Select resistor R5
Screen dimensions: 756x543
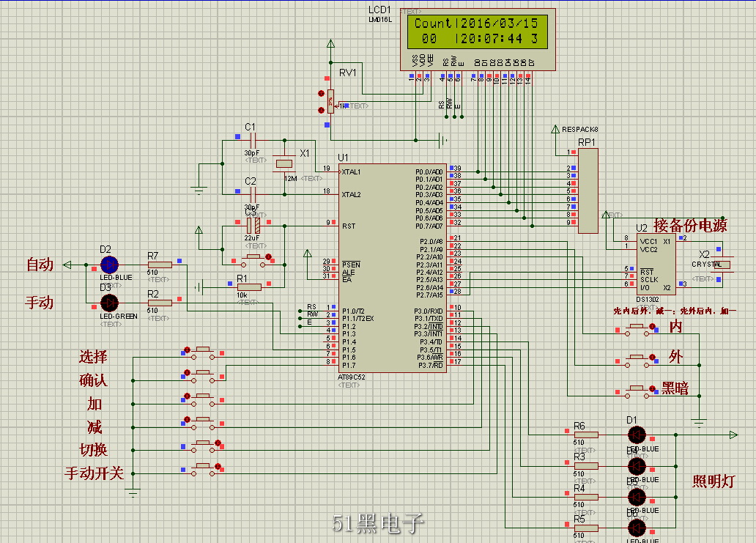point(586,528)
